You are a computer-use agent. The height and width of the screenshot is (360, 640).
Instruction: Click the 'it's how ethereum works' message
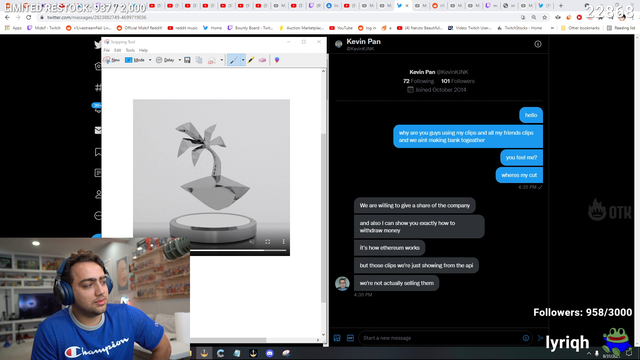coord(389,248)
